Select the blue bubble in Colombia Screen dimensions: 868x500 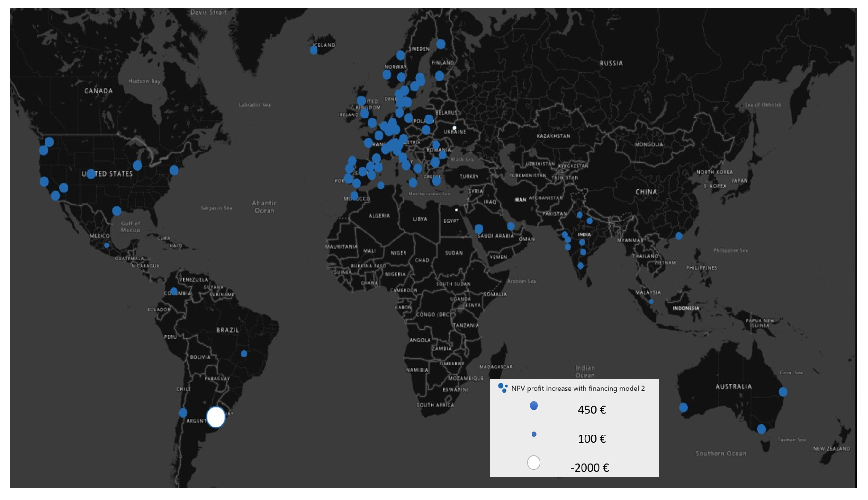tap(174, 292)
